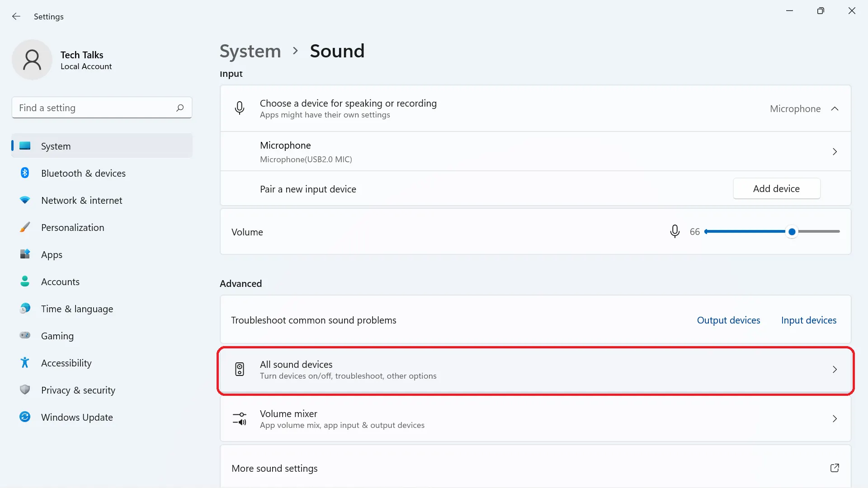Click the external link icon on More sound settings
868x488 pixels.
tap(835, 468)
